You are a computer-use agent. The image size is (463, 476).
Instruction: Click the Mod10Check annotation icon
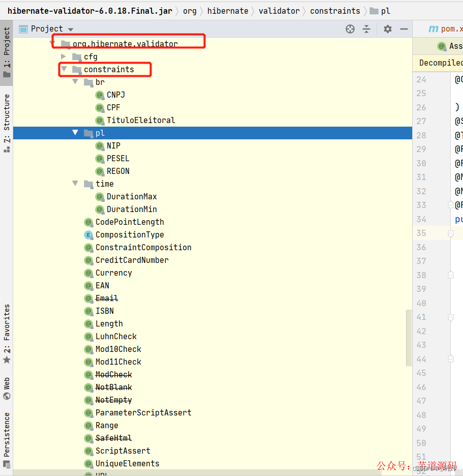88,349
